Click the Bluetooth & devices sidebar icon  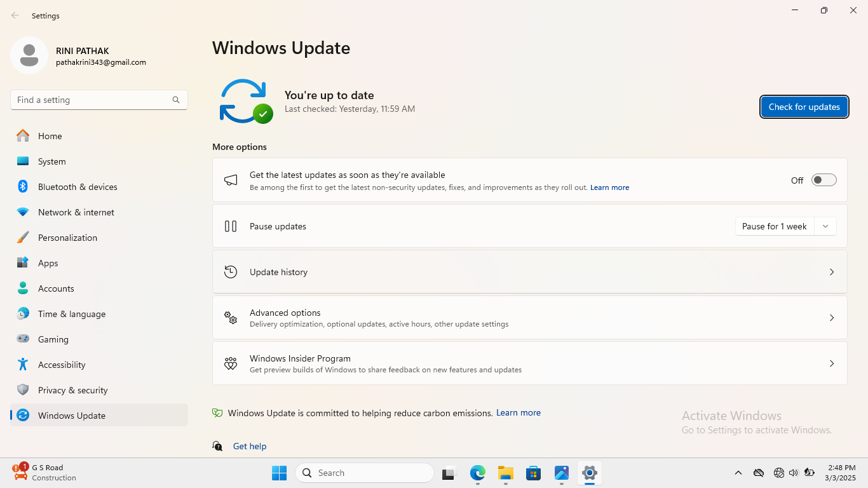(23, 187)
